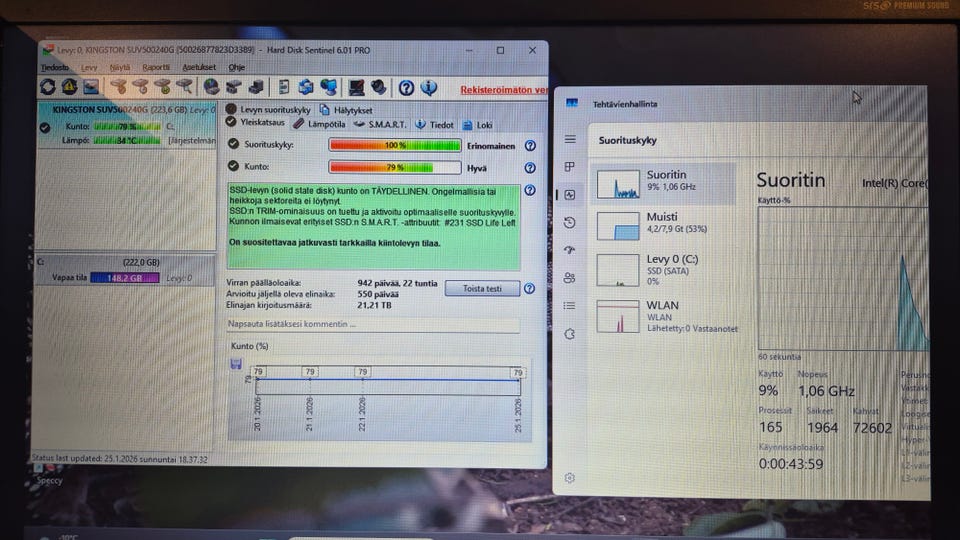Select Performance icon in Task Manager sidebar
Screen dimensions: 960x540
(x=570, y=195)
